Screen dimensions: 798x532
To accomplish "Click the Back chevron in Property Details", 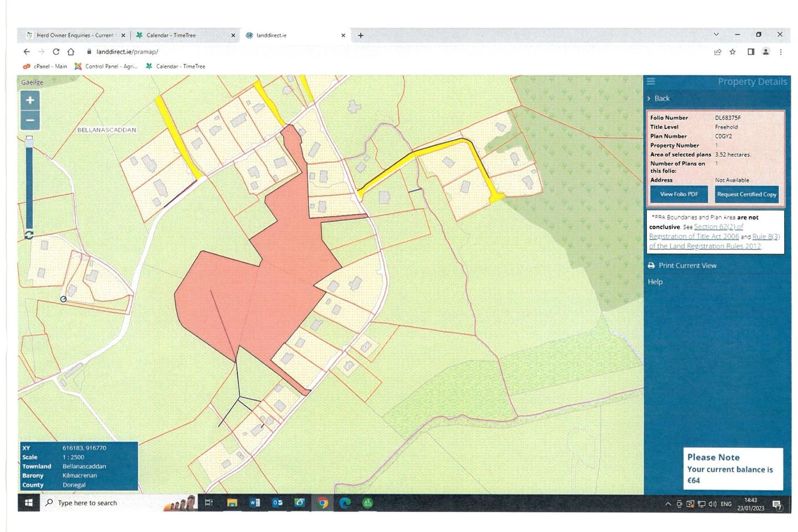I will point(649,98).
